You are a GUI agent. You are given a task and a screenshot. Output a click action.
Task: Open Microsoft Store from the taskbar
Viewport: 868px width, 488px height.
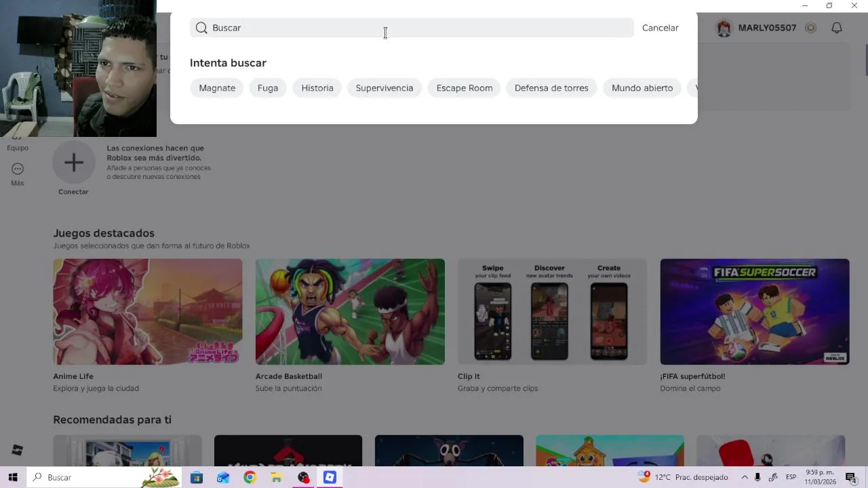click(197, 477)
